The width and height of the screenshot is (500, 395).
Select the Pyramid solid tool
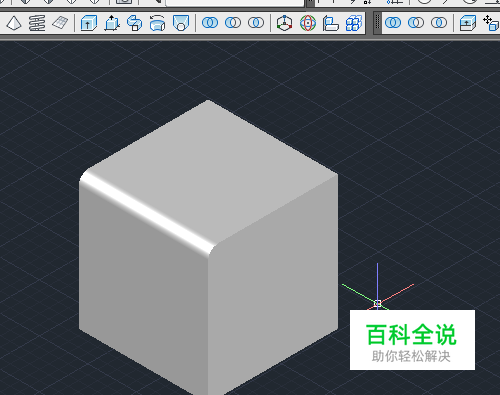pyautogui.click(x=14, y=23)
